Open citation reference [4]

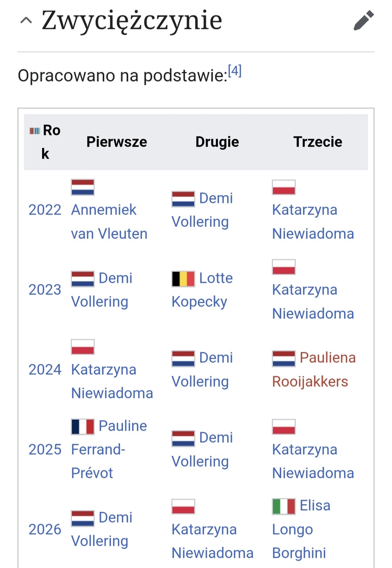coord(234,71)
